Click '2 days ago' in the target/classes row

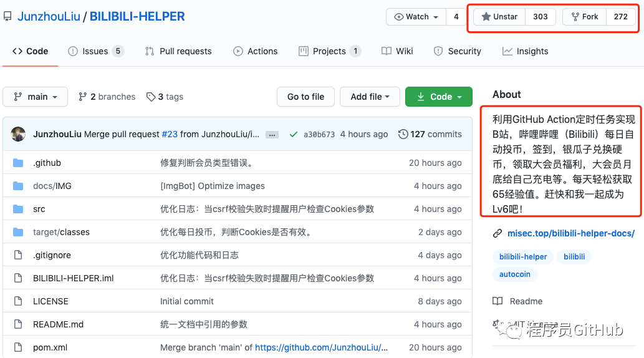pyautogui.click(x=440, y=232)
